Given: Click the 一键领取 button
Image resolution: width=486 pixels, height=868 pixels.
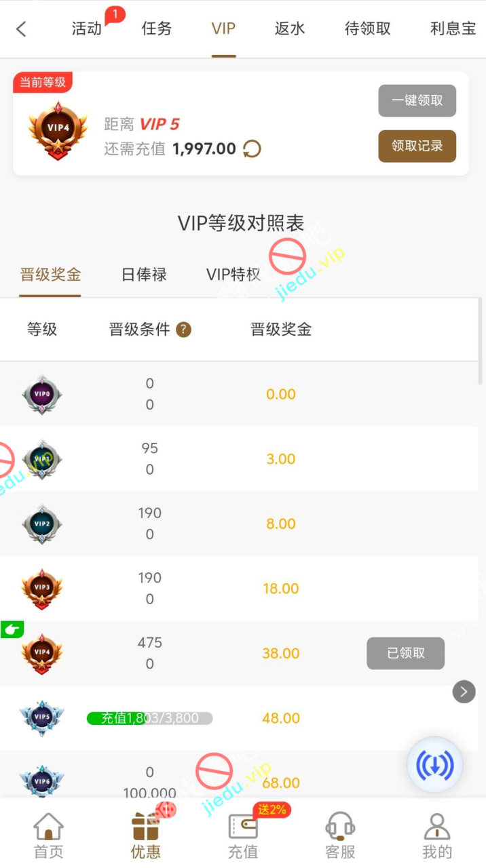Looking at the screenshot, I should pos(417,100).
